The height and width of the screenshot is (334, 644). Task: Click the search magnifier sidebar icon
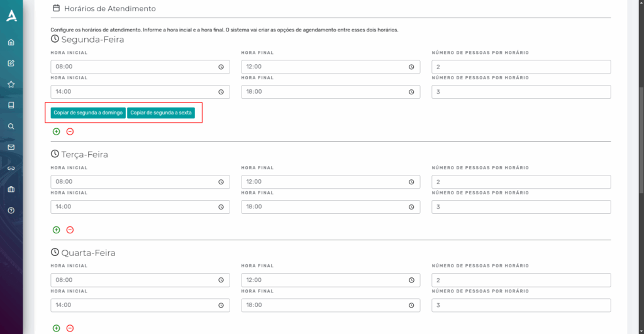[11, 126]
